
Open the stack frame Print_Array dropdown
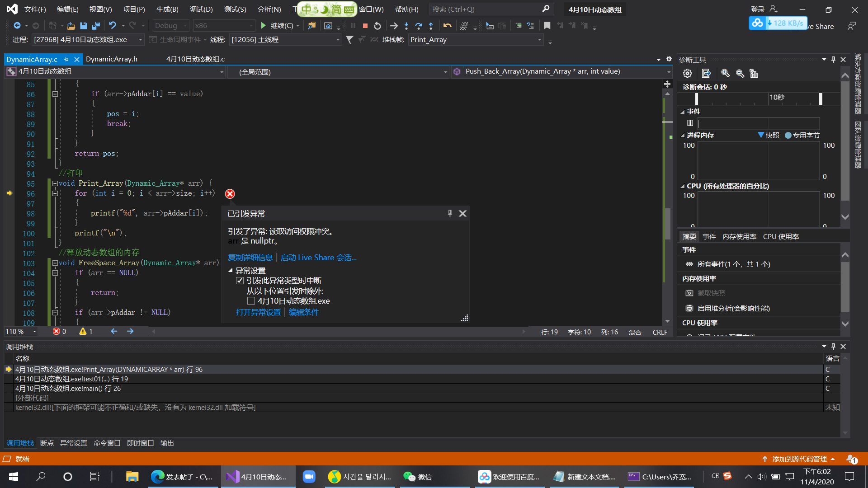(x=476, y=40)
